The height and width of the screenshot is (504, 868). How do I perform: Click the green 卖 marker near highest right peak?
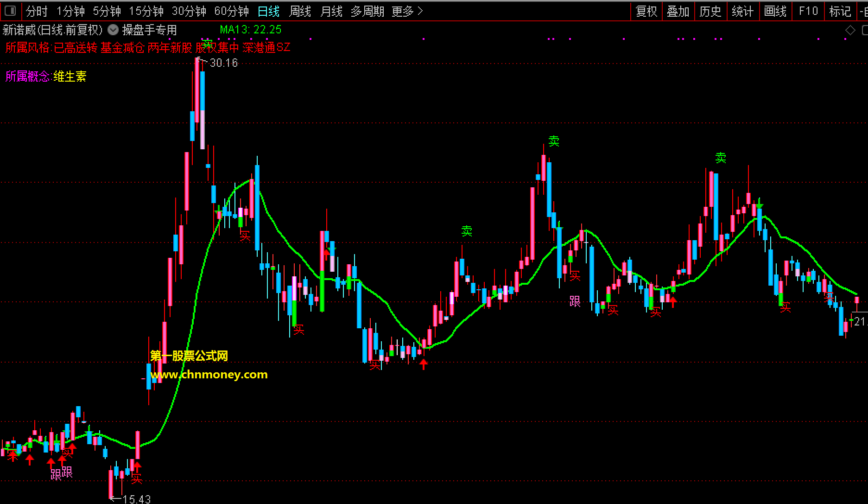[x=721, y=158]
